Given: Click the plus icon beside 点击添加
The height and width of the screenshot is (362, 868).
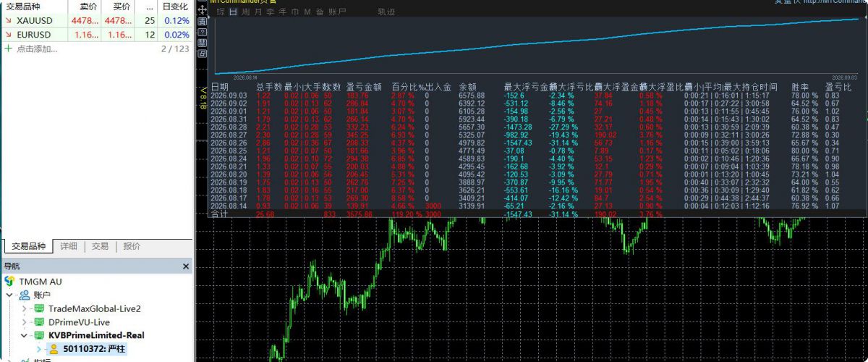Looking at the screenshot, I should [x=8, y=49].
